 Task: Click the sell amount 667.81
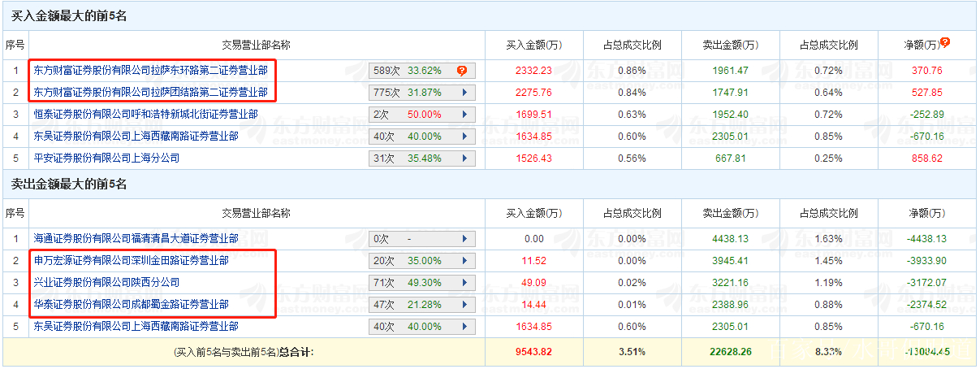click(730, 158)
